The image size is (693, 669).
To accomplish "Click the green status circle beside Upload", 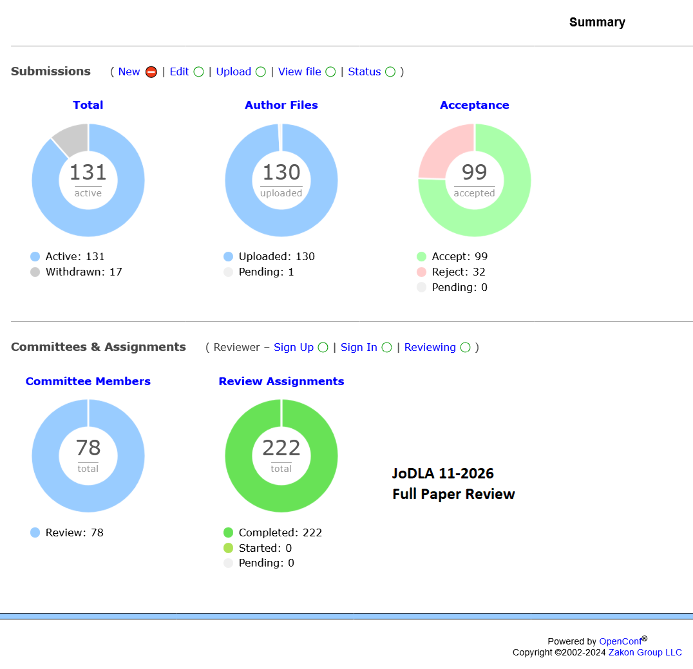I will tap(261, 72).
